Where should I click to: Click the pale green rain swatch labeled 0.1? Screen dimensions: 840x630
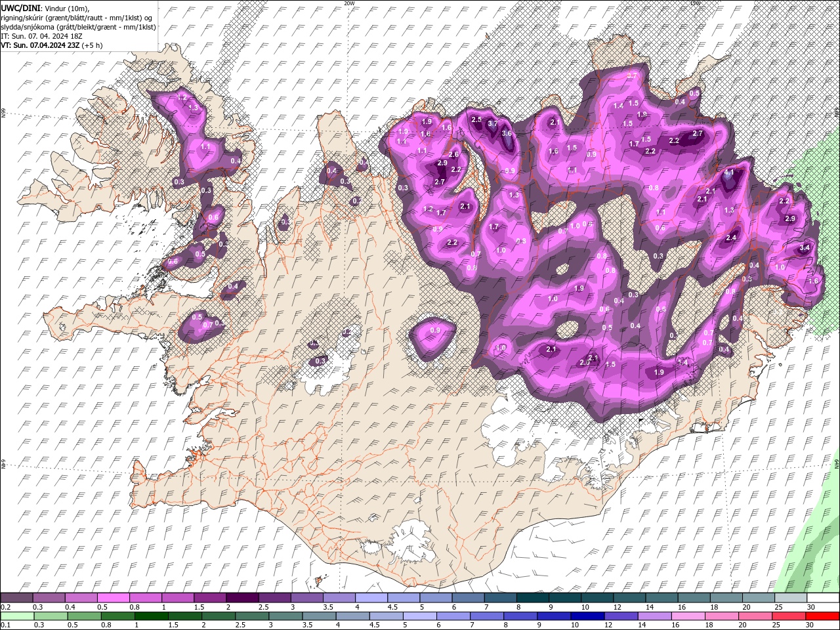(17, 616)
